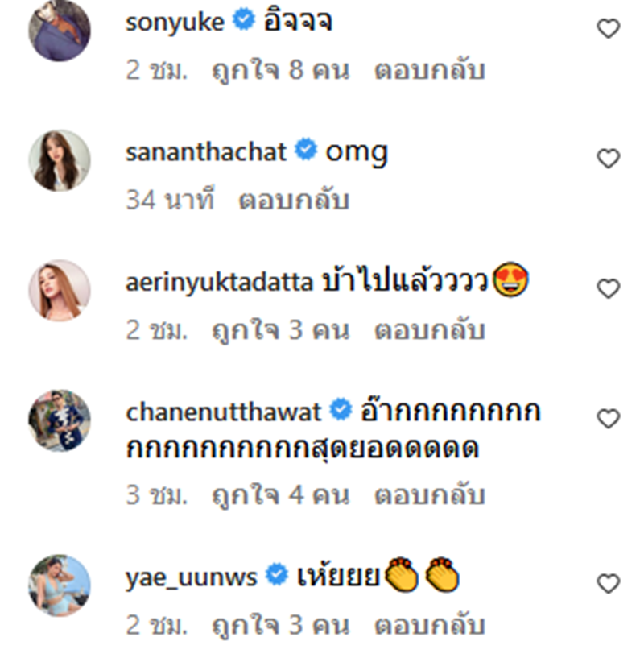Image resolution: width=644 pixels, height=662 pixels.
Task: Open sananthachat's profile avatar
Action: (60, 160)
